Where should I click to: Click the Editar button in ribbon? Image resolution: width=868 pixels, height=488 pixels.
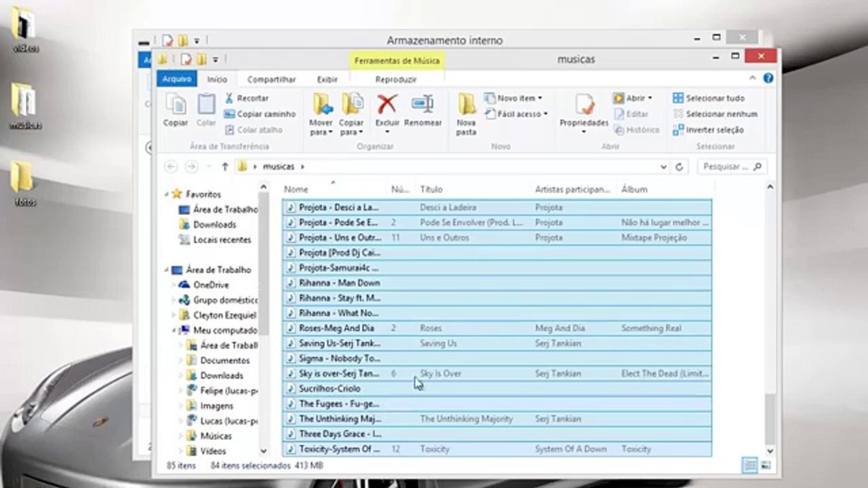click(631, 114)
